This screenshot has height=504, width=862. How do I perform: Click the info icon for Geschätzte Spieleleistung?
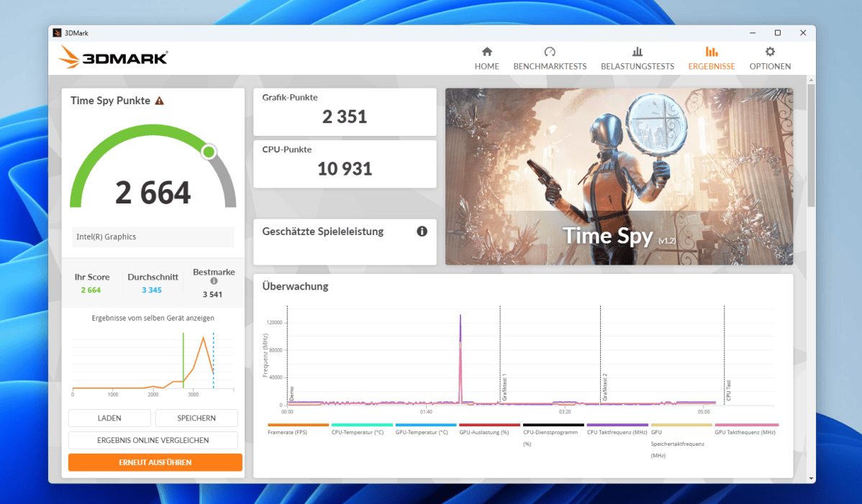click(422, 231)
